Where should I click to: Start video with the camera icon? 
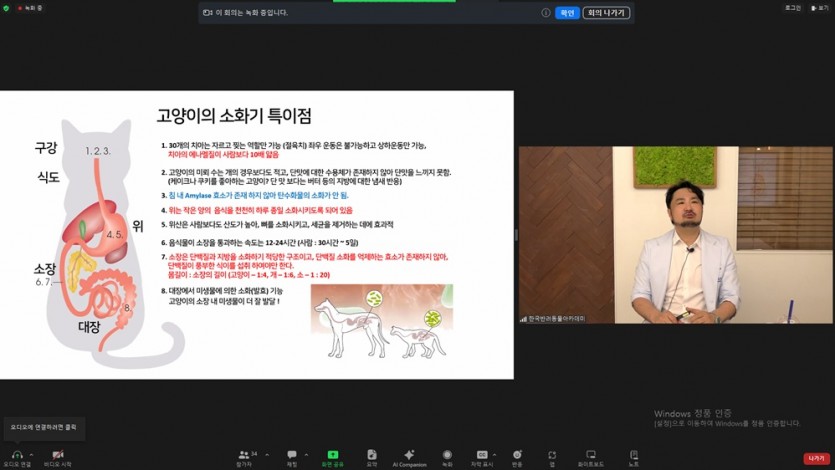coord(58,458)
